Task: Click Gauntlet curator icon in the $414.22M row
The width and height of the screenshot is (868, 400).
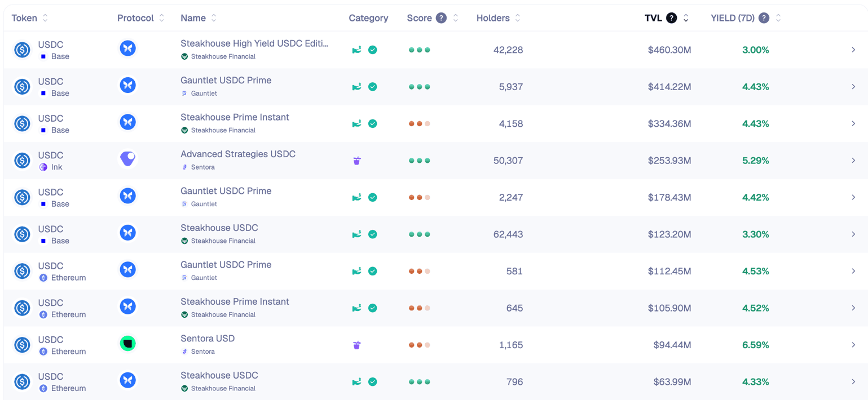Action: click(184, 94)
